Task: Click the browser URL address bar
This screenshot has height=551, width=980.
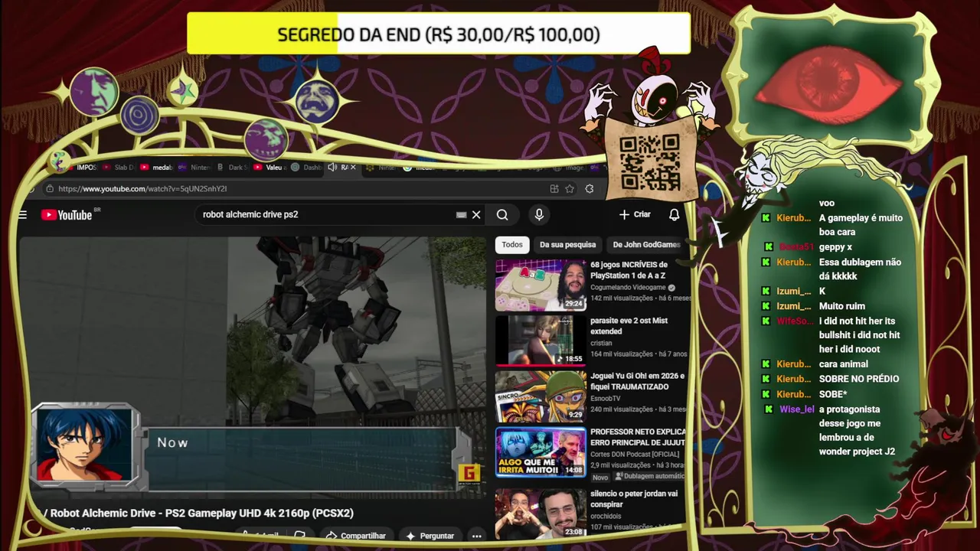Action: [295, 189]
